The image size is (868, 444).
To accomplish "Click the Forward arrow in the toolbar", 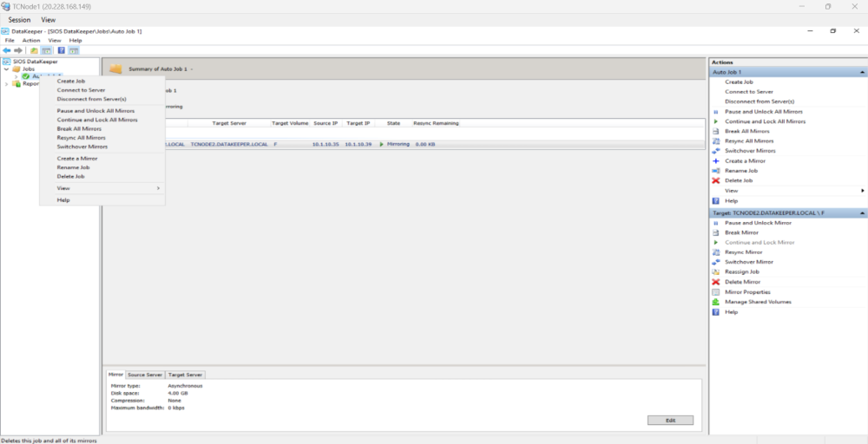I will [x=17, y=50].
